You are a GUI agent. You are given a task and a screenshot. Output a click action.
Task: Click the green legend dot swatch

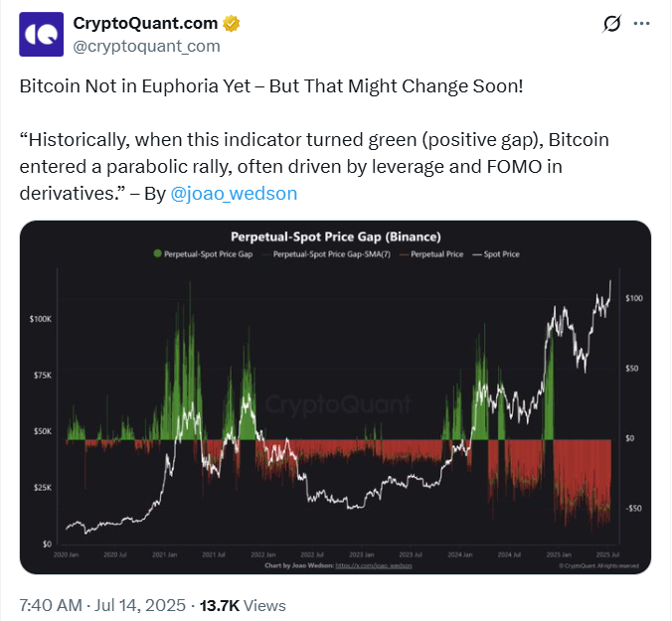click(x=157, y=253)
